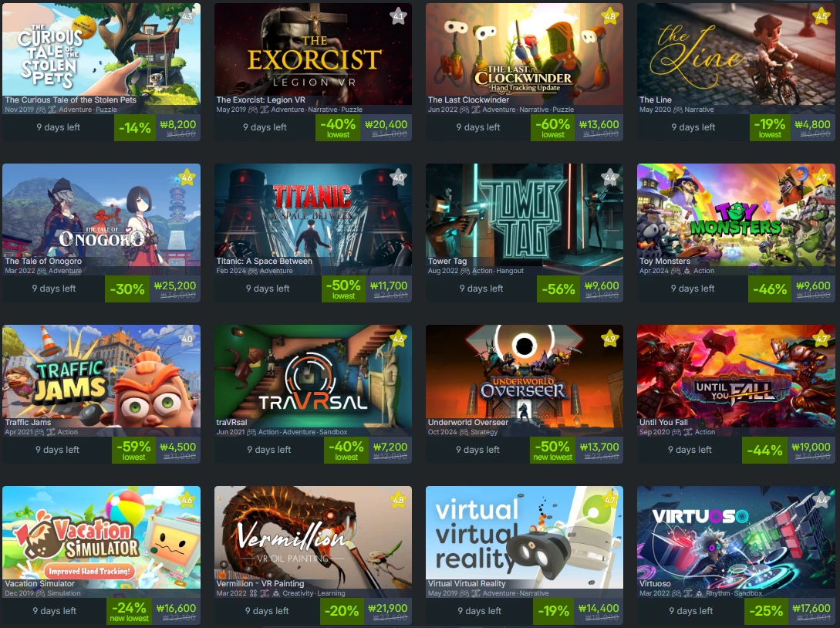Click the star rating badge on Tower Tag

609,177
